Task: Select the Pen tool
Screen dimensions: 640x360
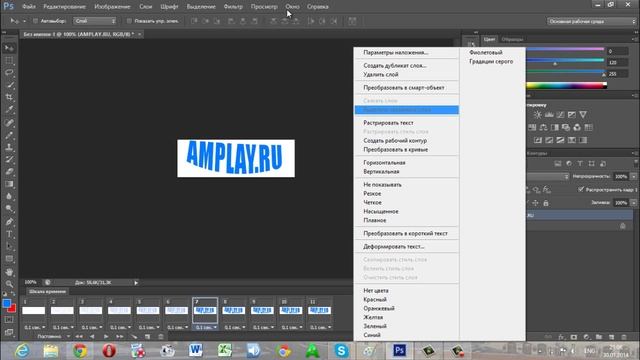Action: tap(9, 222)
